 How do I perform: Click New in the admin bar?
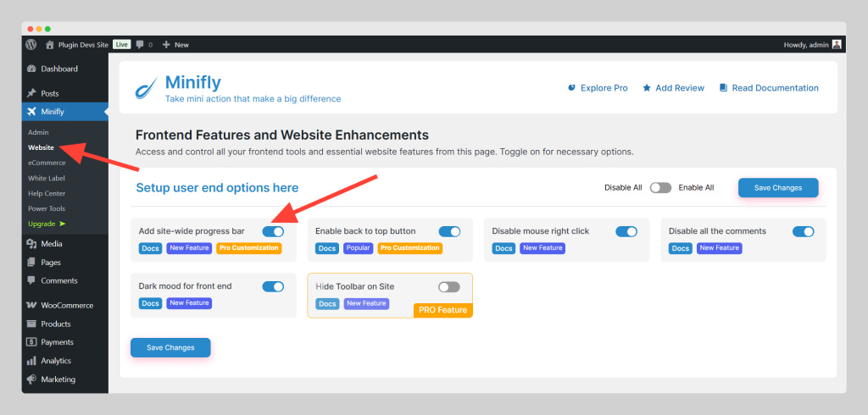[181, 45]
